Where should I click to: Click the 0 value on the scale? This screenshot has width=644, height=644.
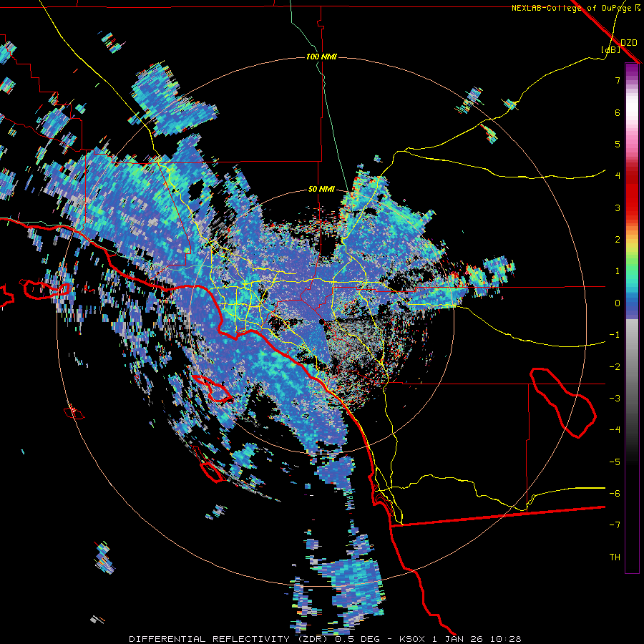[618, 303]
